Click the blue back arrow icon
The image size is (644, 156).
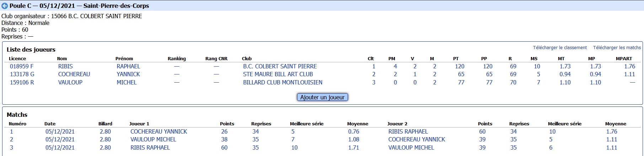tap(5, 6)
